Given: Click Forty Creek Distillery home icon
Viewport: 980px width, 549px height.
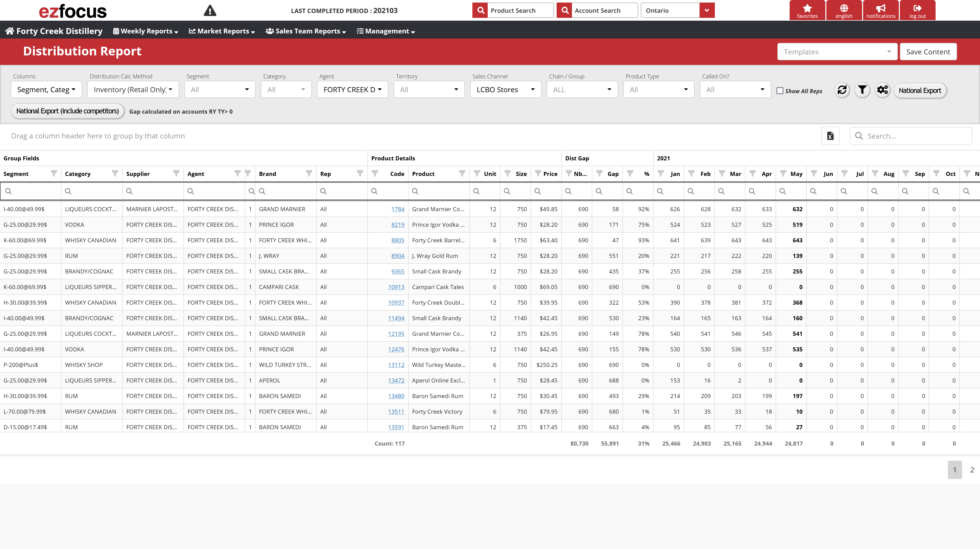Looking at the screenshot, I should (9, 31).
